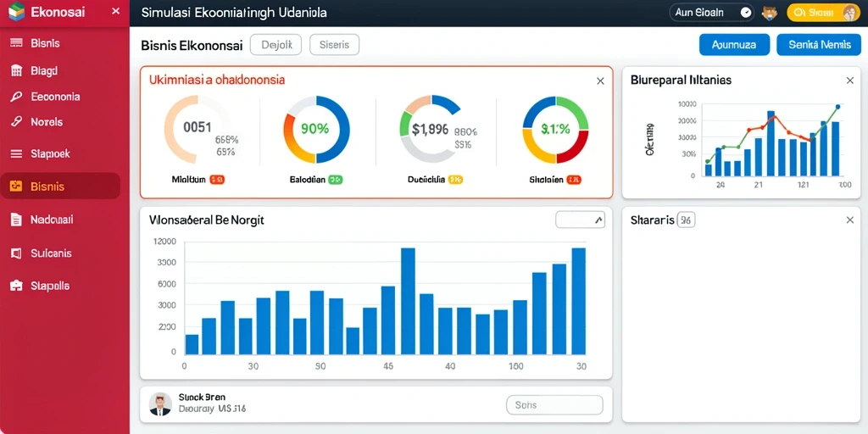Click the 90% Balodian donut gauge
Image resolution: width=868 pixels, height=434 pixels.
tap(317, 130)
